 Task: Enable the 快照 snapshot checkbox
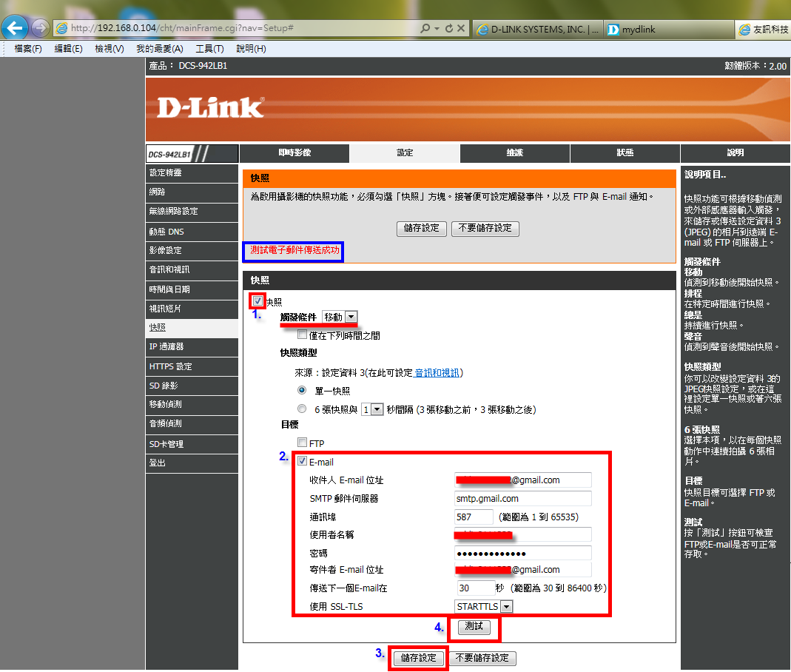(x=258, y=301)
